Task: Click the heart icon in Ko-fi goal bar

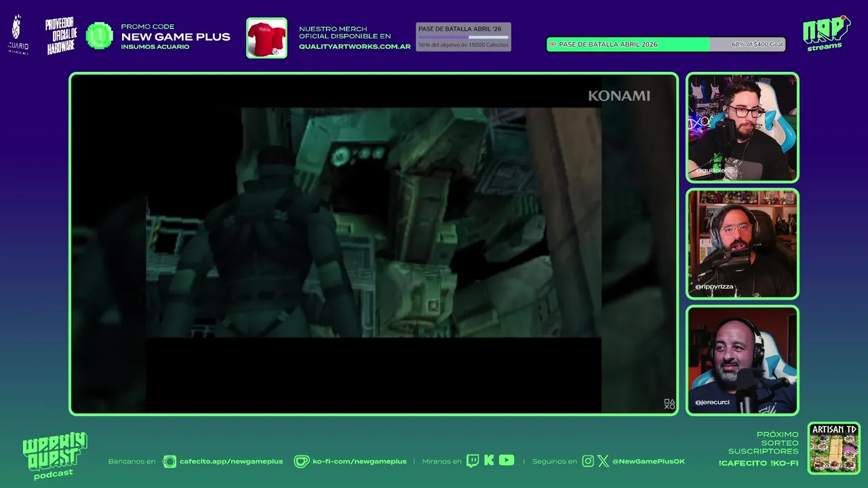Action: [x=553, y=44]
